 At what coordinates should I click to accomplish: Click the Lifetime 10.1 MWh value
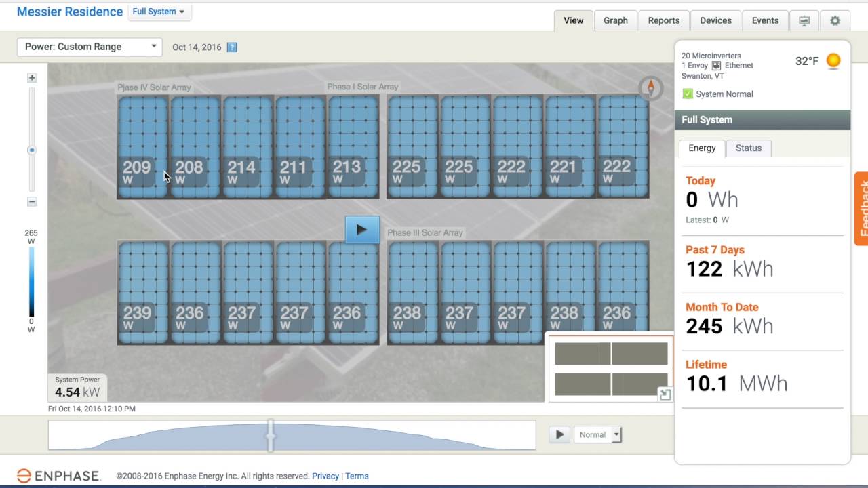[736, 384]
